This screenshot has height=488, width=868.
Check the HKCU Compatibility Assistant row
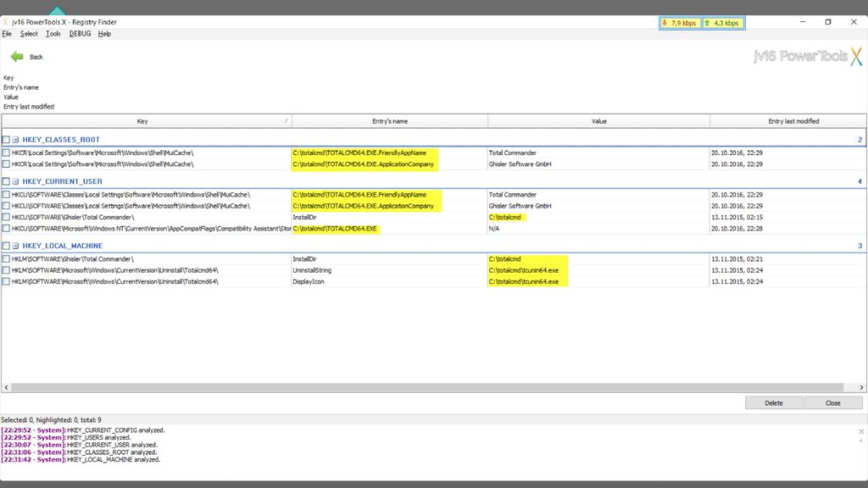[x=6, y=229]
